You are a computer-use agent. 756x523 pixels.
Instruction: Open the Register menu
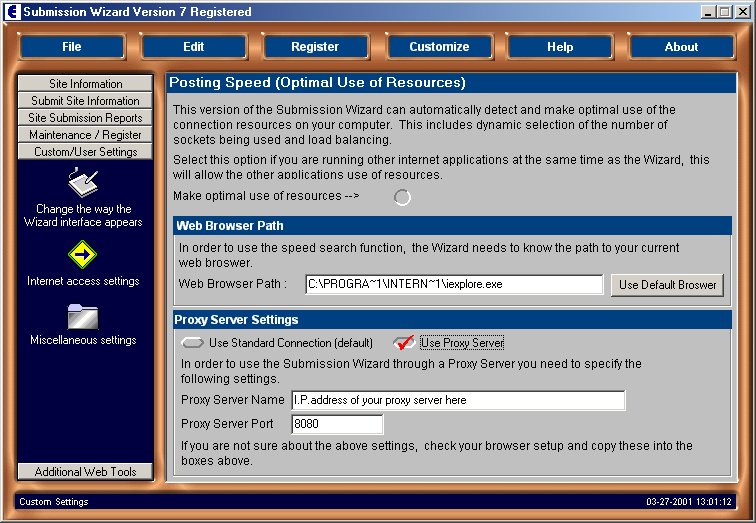(315, 47)
